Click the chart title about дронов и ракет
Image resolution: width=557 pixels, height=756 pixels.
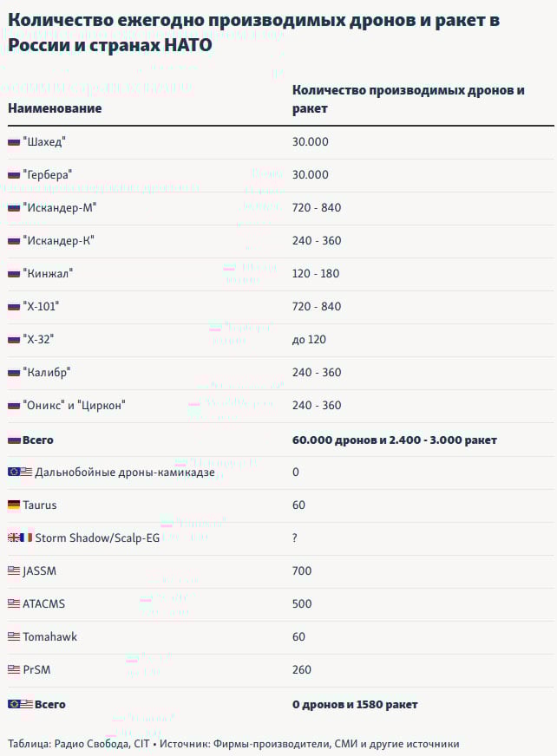pyautogui.click(x=254, y=32)
